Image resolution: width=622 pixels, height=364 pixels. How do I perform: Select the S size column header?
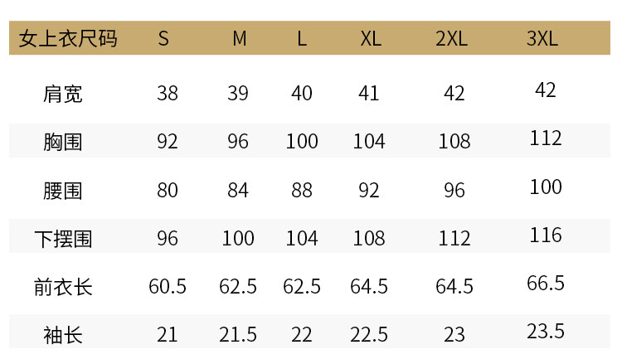163,38
